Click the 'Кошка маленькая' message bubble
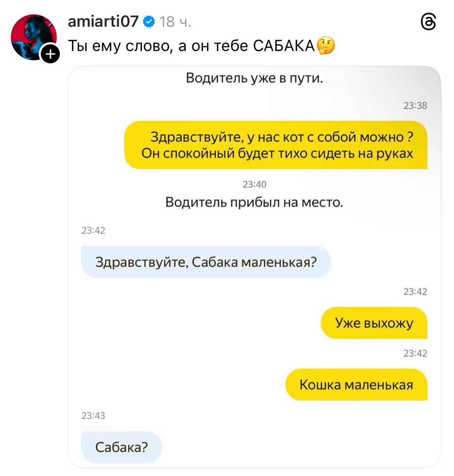This screenshot has width=454, height=476. pyautogui.click(x=356, y=385)
